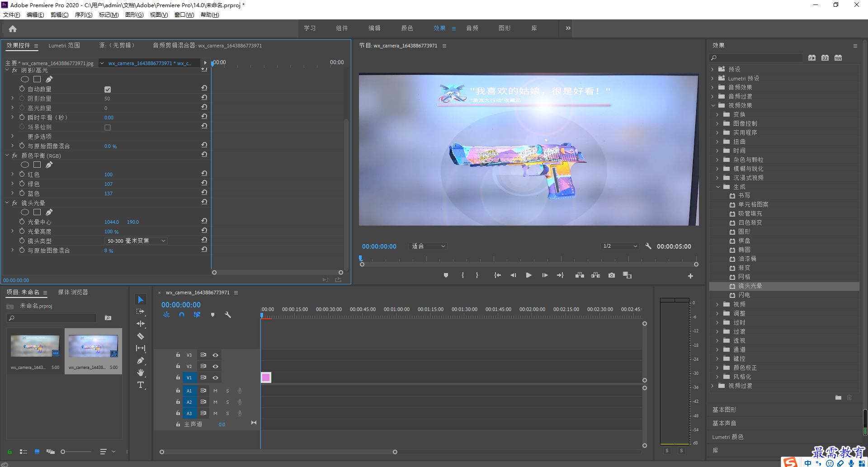Open the 基本图形 panel
The height and width of the screenshot is (467, 868).
point(724,410)
